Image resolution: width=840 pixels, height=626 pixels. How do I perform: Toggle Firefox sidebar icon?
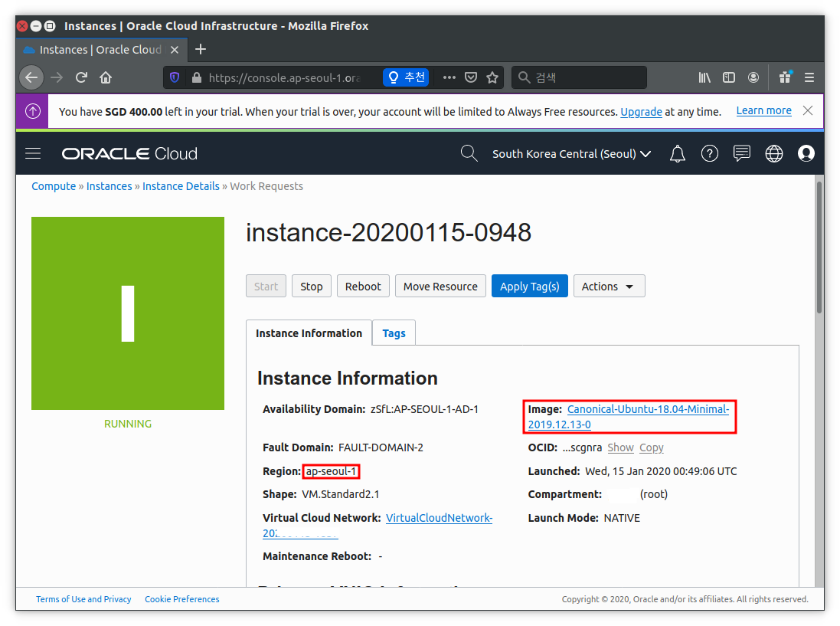click(x=728, y=77)
